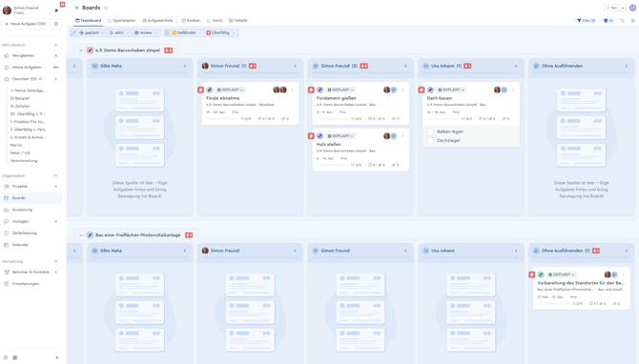Switch to the Quartalsplan tab
Image resolution: width=639 pixels, height=364 pixels.
122,21
